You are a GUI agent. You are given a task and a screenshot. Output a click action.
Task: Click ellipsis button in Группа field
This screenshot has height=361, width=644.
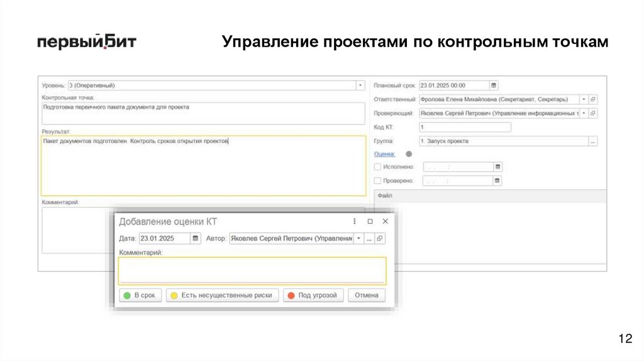coord(592,142)
